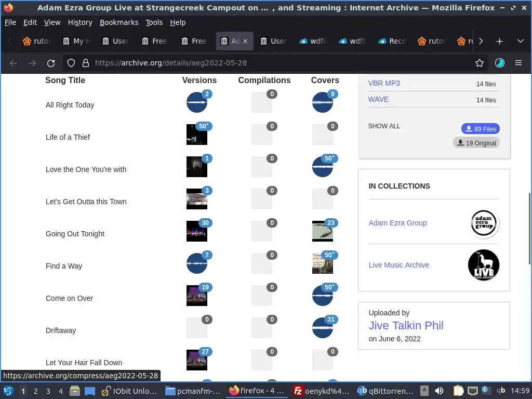
Task: Click Live Music Archive llama logo
Action: [x=484, y=265]
